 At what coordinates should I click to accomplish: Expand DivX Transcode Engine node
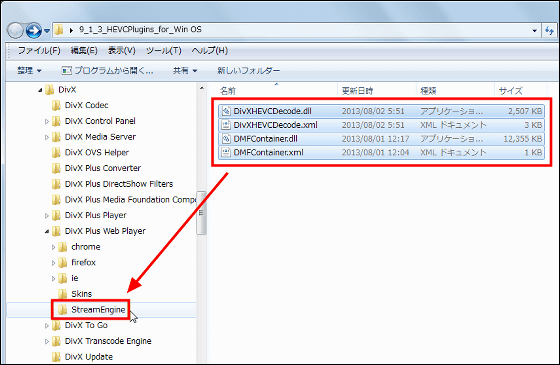[46, 341]
